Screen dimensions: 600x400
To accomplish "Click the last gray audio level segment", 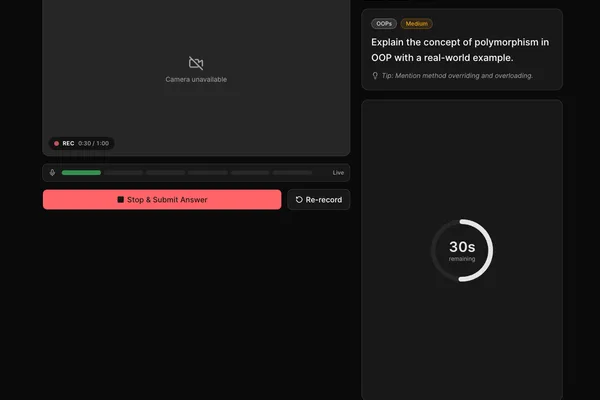I will [292, 173].
